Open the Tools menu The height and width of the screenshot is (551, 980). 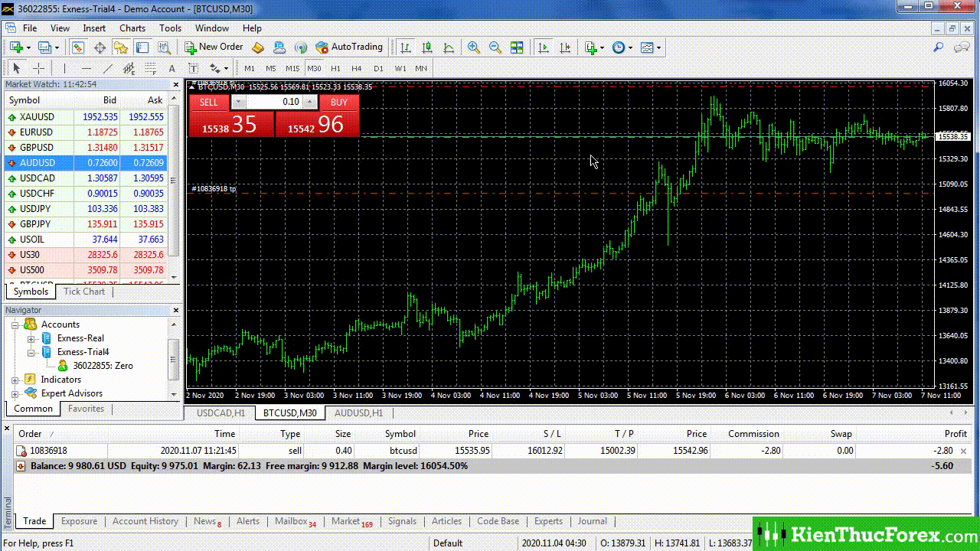[170, 28]
